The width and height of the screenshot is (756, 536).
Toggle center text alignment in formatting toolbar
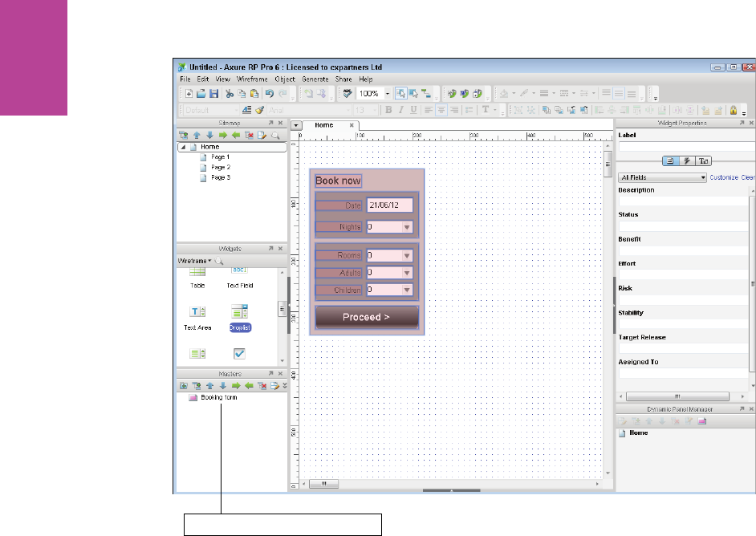click(442, 110)
